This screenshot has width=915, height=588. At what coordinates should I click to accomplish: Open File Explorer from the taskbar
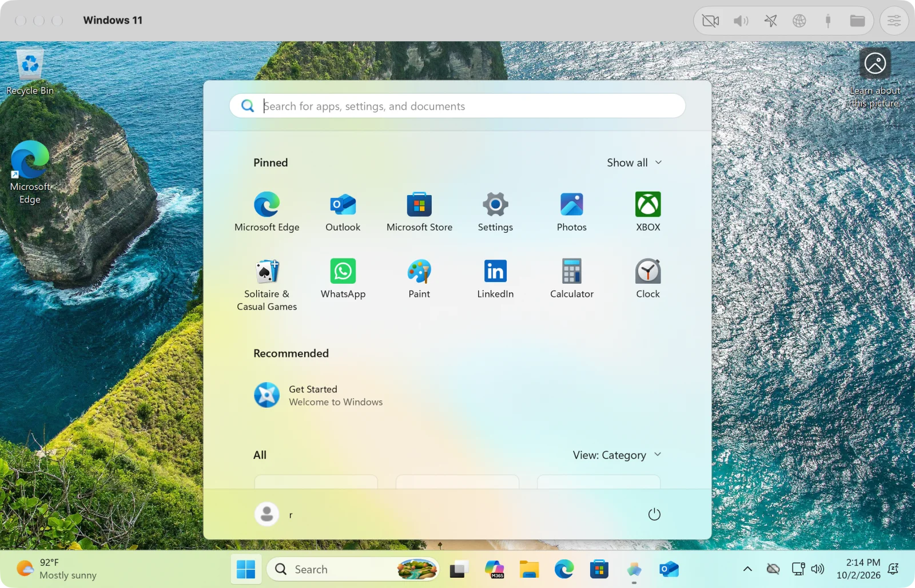[x=529, y=569]
